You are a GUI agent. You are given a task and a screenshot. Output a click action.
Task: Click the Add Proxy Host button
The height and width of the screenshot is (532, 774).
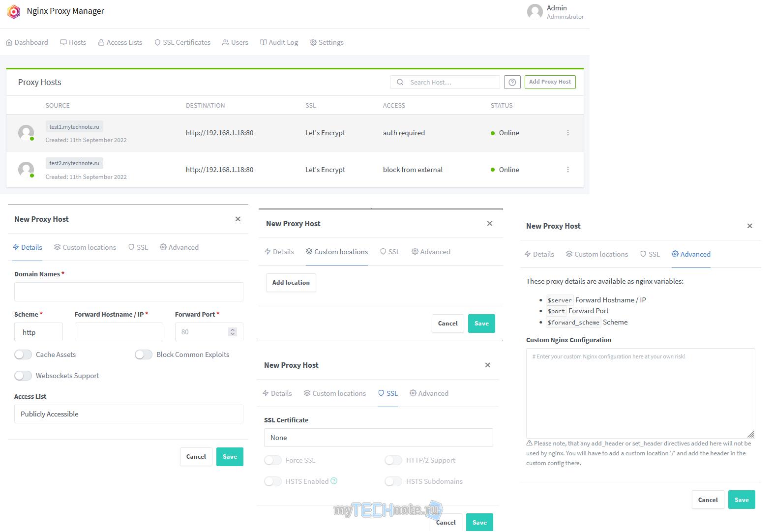[550, 82]
